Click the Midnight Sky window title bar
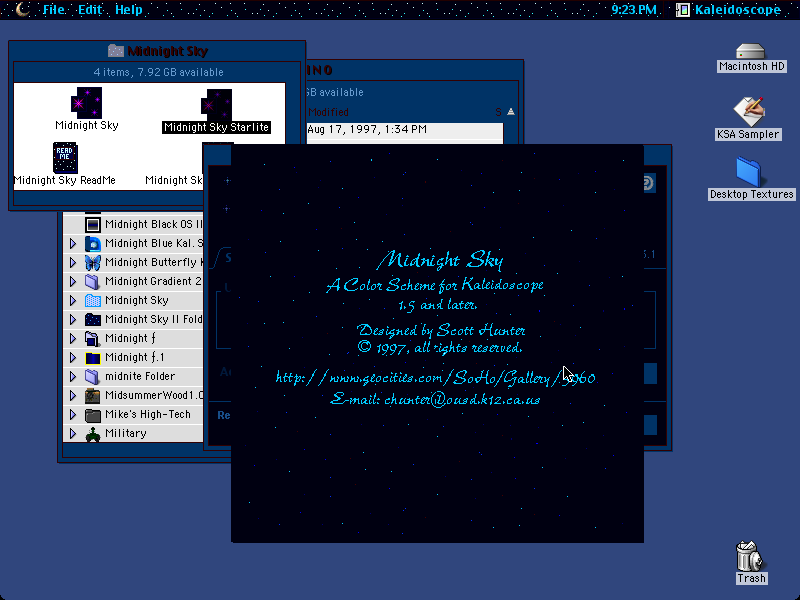Image resolution: width=800 pixels, height=600 pixels. tap(158, 51)
